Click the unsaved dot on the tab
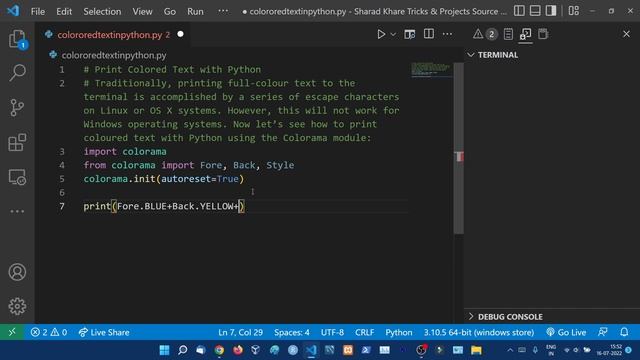The height and width of the screenshot is (360, 640). pyautogui.click(x=180, y=34)
